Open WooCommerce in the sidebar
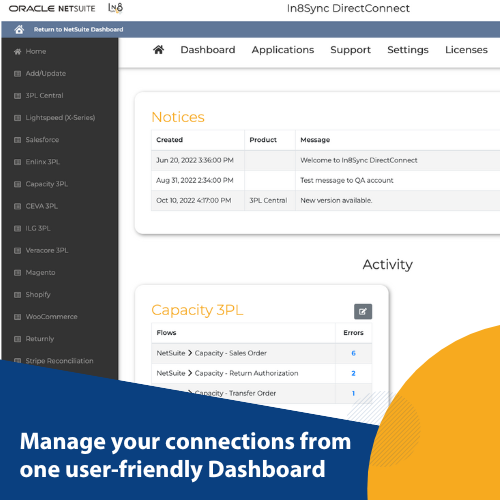 click(x=52, y=317)
